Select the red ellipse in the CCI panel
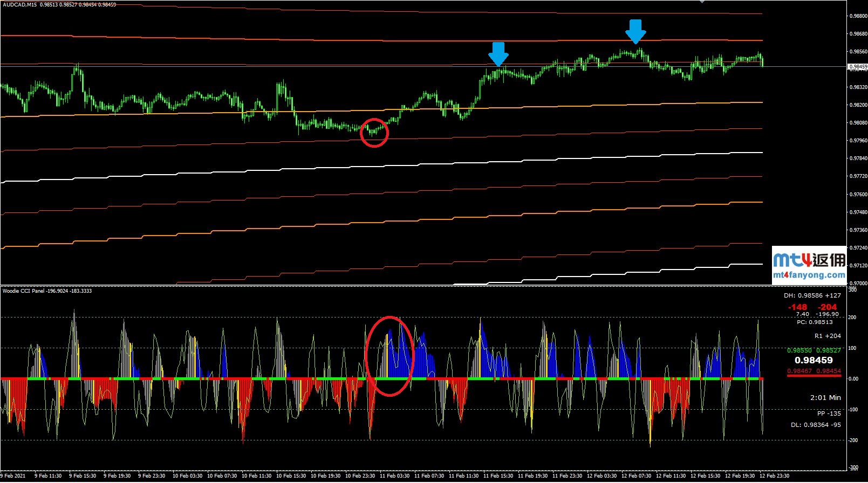Viewport: 868px width, 483px height. 389,356
